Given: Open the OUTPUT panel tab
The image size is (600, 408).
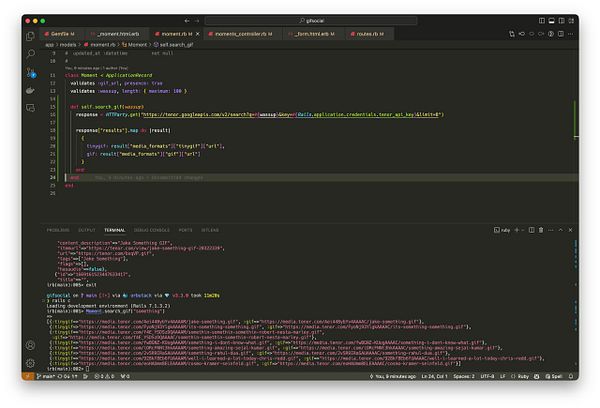Looking at the screenshot, I should [86, 230].
